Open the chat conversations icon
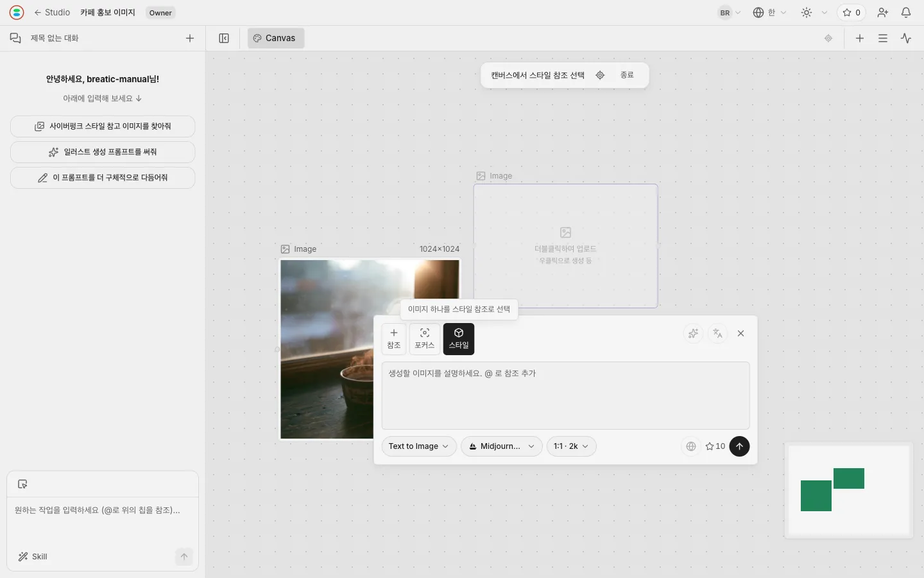Viewport: 924px width, 578px height. (15, 38)
